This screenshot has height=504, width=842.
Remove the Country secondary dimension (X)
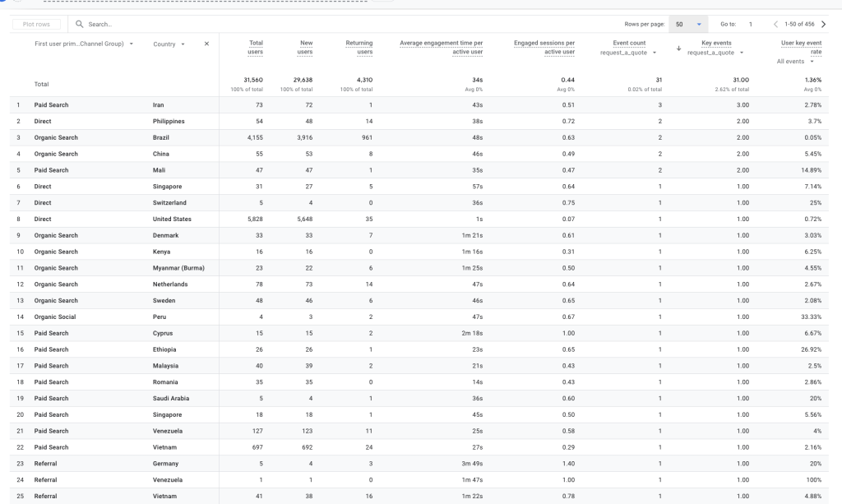click(x=206, y=44)
